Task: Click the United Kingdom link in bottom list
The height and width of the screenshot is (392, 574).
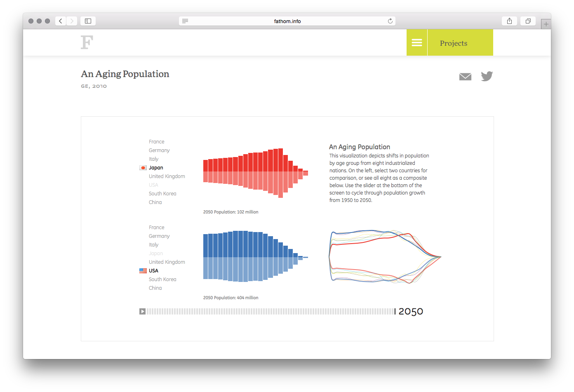Action: (x=167, y=262)
